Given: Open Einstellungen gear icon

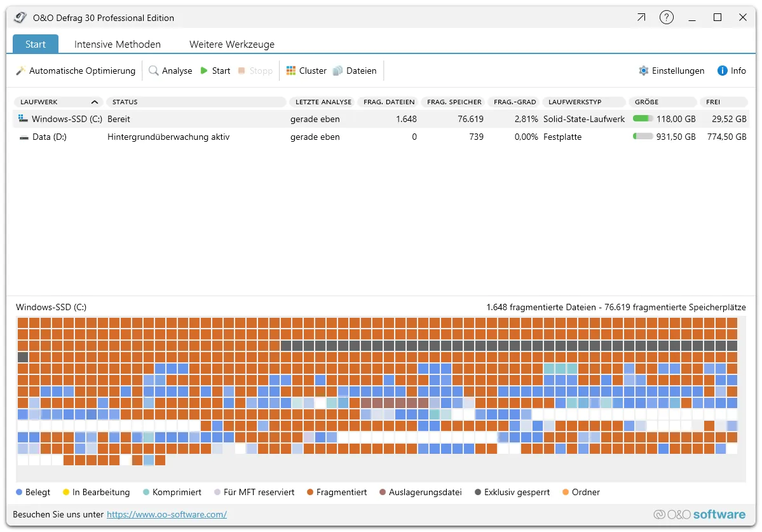Looking at the screenshot, I should click(644, 71).
